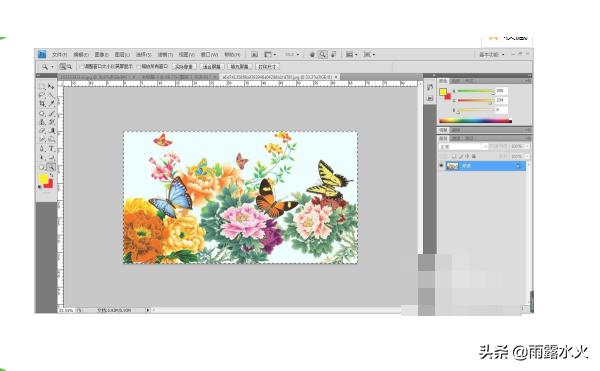Swap foreground and background colors
This screenshot has width=600, height=371.
tap(52, 174)
